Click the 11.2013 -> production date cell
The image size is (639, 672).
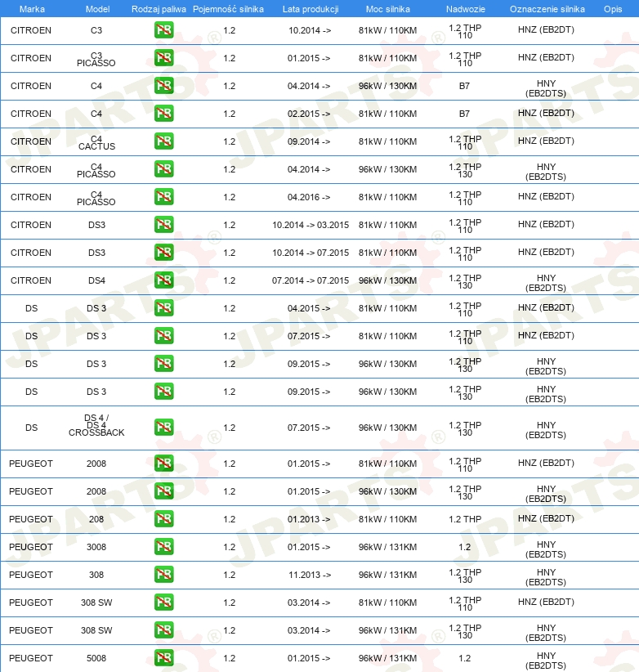[310, 576]
